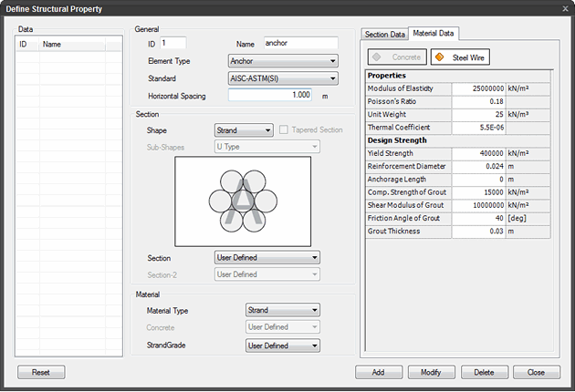The height and width of the screenshot is (392, 575).
Task: Click the Horizontal Spacing input field
Action: click(270, 95)
